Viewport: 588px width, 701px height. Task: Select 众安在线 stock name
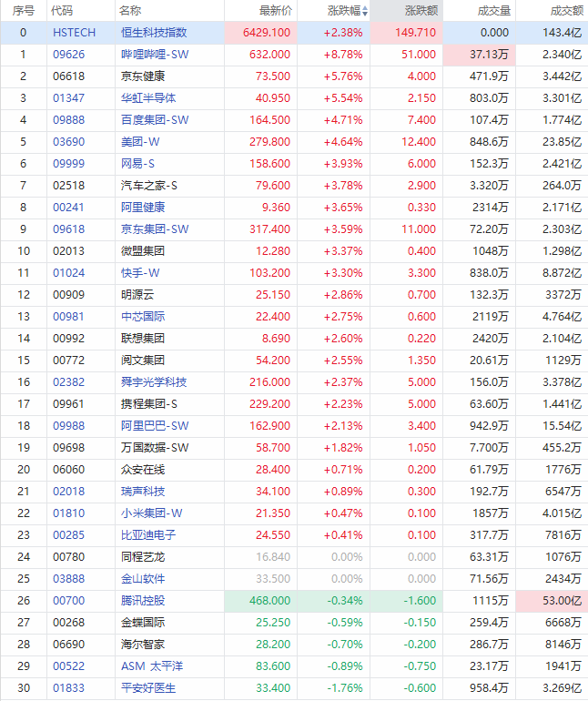point(143,470)
